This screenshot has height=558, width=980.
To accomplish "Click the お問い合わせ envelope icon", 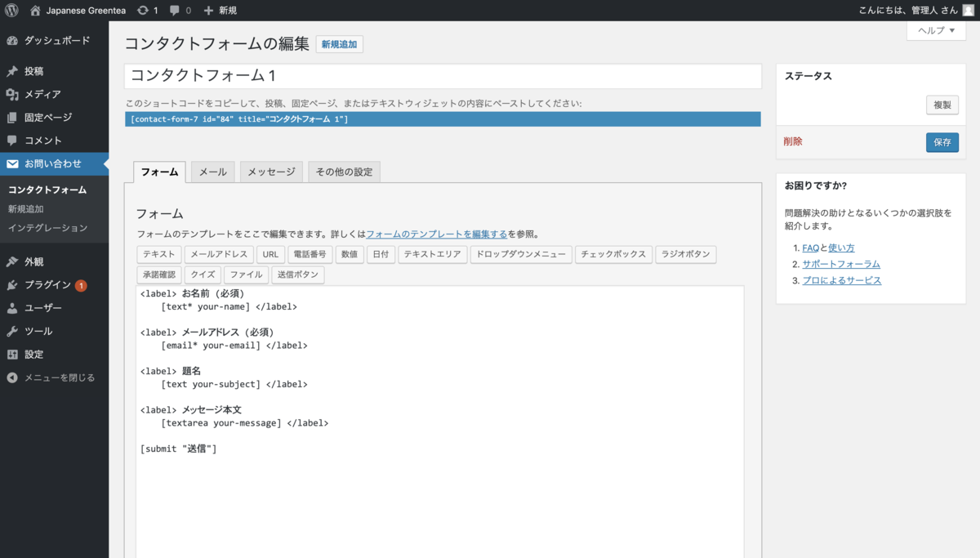I will [12, 163].
